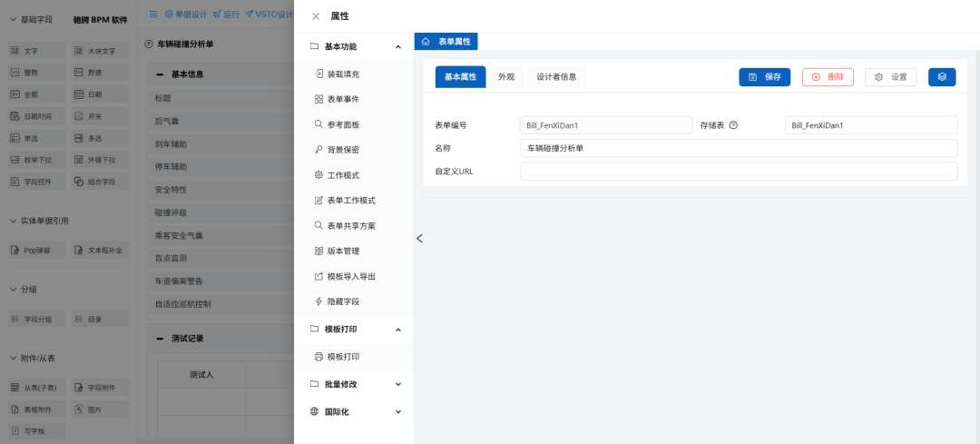980x444 pixels.
Task: Open the 参考面板 menu item
Action: [354, 124]
